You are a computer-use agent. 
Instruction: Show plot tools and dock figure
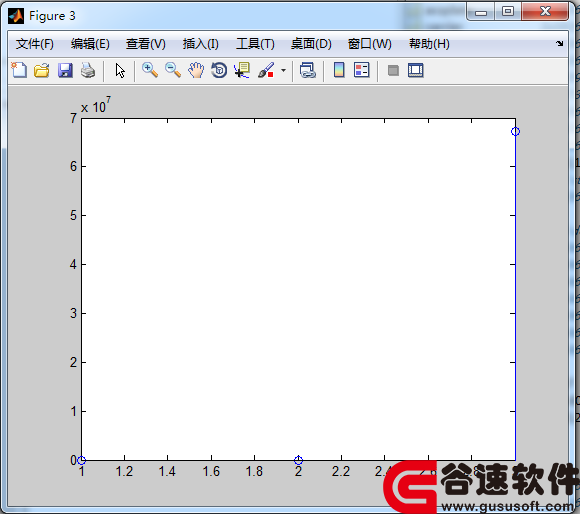coord(416,70)
